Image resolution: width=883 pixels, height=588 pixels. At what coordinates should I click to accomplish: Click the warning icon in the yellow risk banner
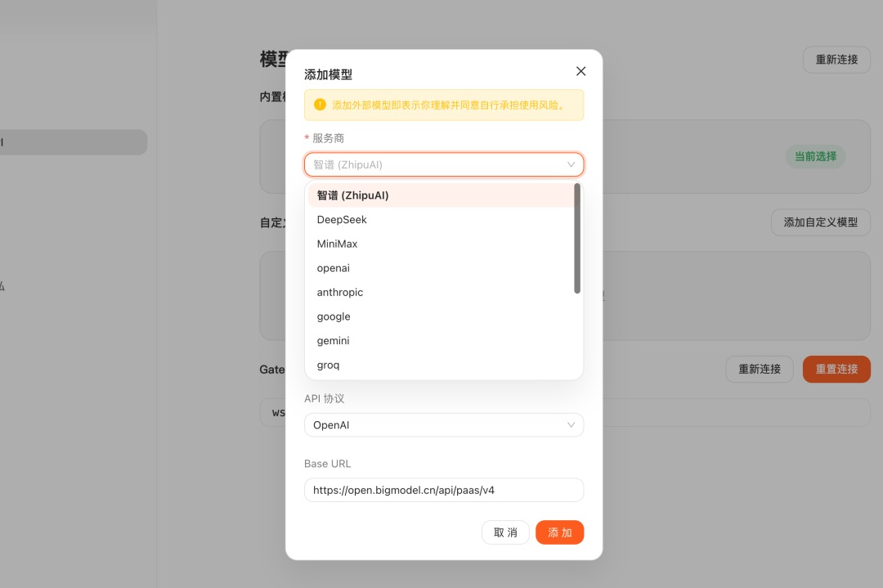click(318, 105)
